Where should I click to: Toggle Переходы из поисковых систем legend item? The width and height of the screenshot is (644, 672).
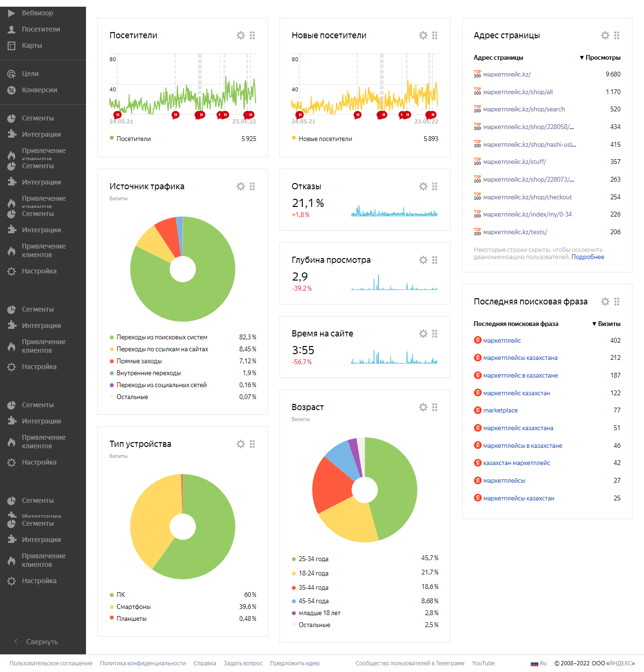161,337
